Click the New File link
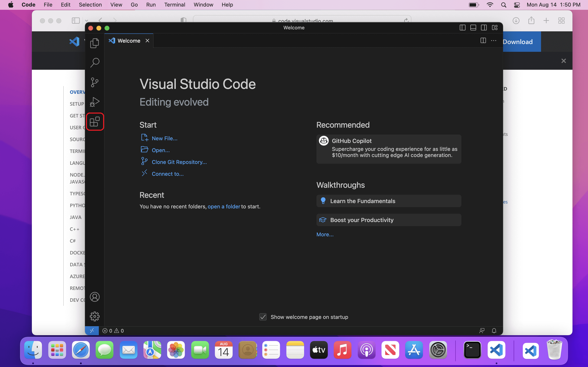588x367 pixels. pos(165,138)
